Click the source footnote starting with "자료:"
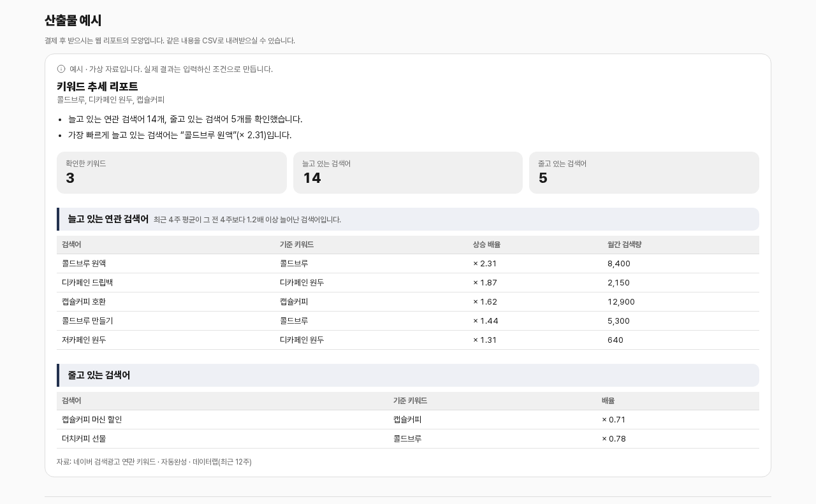816x504 pixels. coord(154,462)
